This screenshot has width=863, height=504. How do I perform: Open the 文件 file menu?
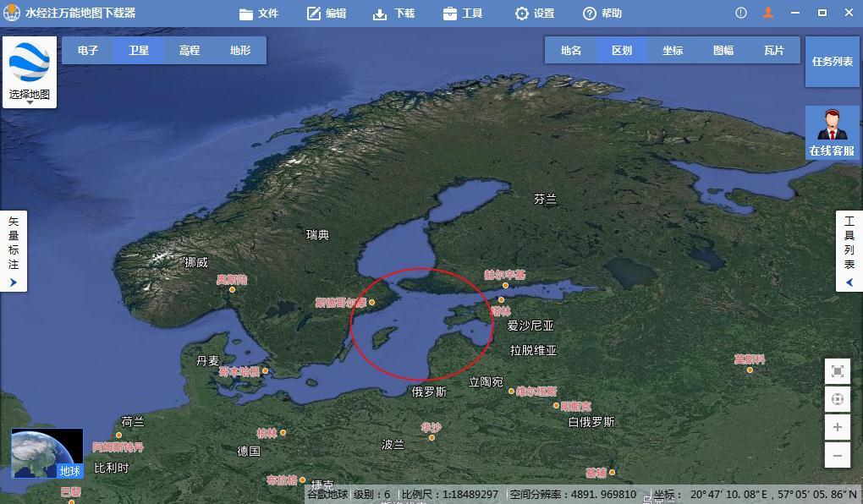[259, 14]
